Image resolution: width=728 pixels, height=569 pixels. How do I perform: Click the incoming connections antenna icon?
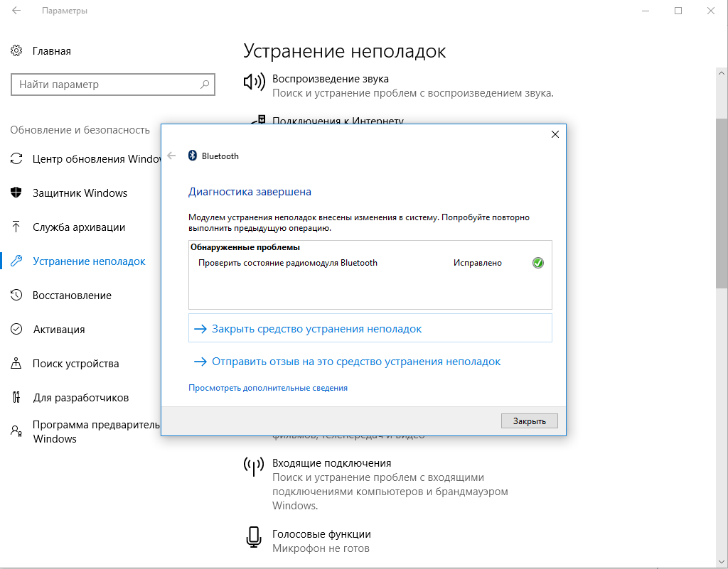point(254,467)
